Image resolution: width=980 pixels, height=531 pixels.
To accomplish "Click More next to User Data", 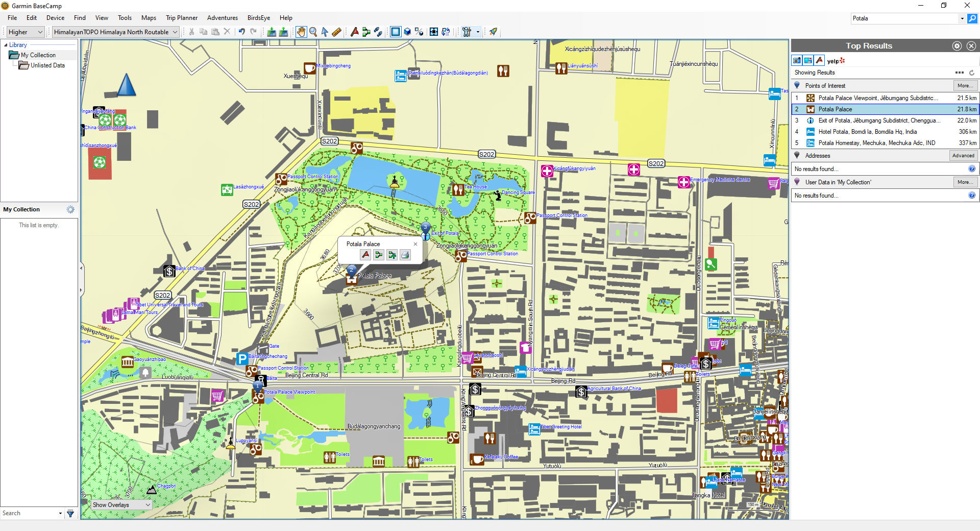I will click(965, 182).
